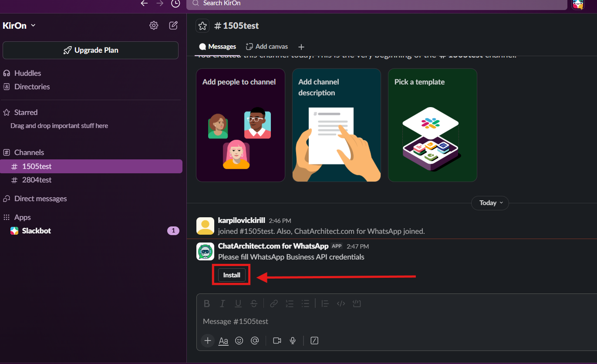Switch to the Messages tab

218,47
